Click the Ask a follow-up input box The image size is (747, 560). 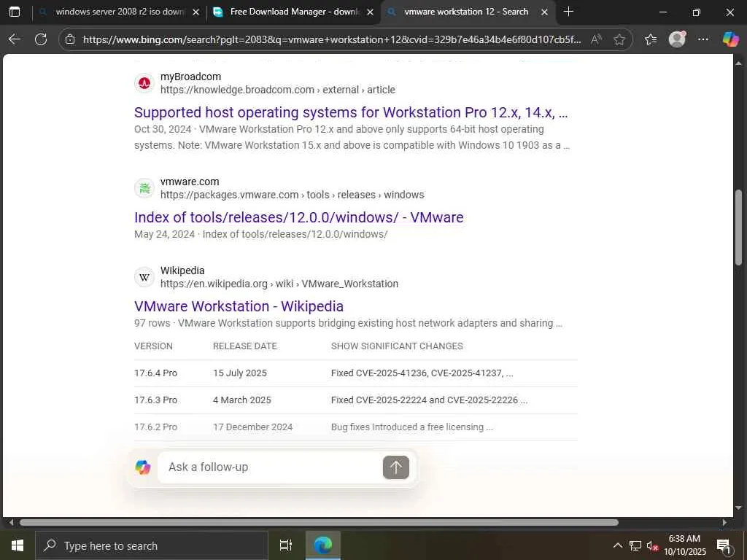point(270,467)
